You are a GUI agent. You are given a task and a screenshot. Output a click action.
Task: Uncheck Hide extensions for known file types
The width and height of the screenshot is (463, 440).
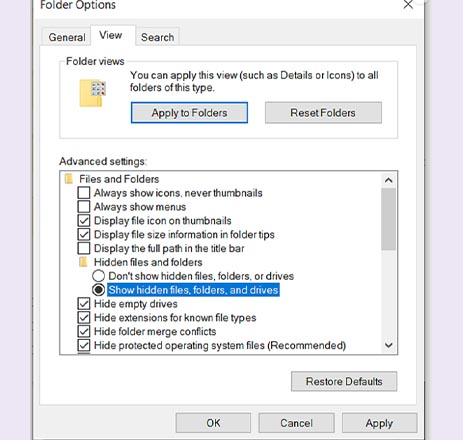click(x=84, y=317)
